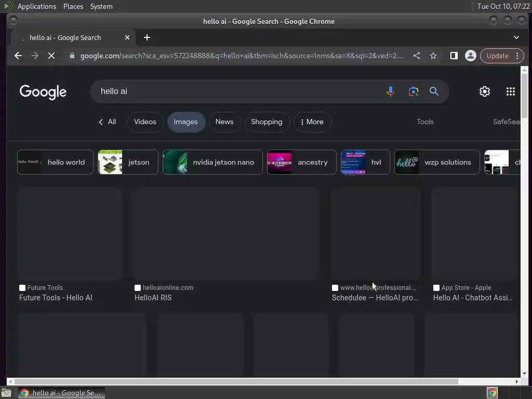This screenshot has width=532, height=399.
Task: Close the hello ai tab
Action: 127,37
